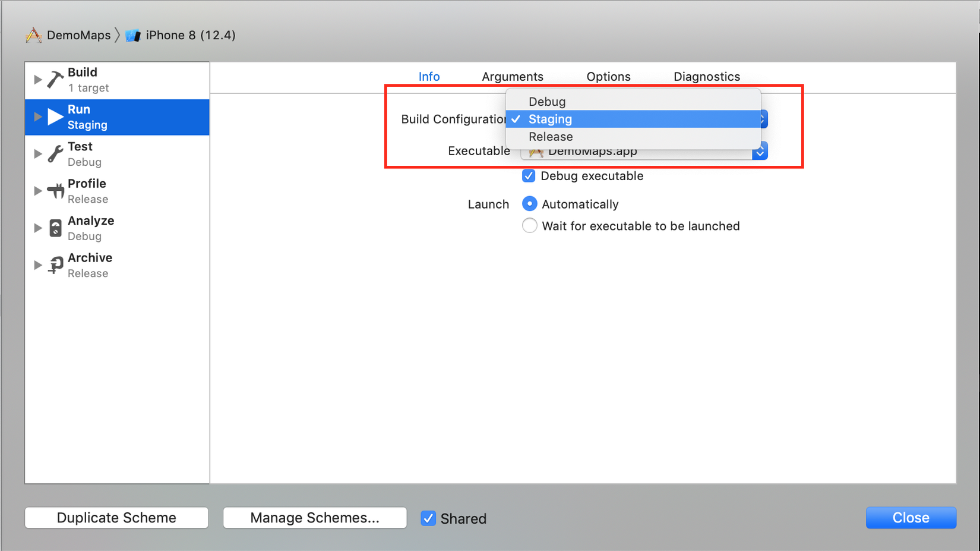
Task: Expand the Archive disclosure triangle
Action: click(x=37, y=265)
